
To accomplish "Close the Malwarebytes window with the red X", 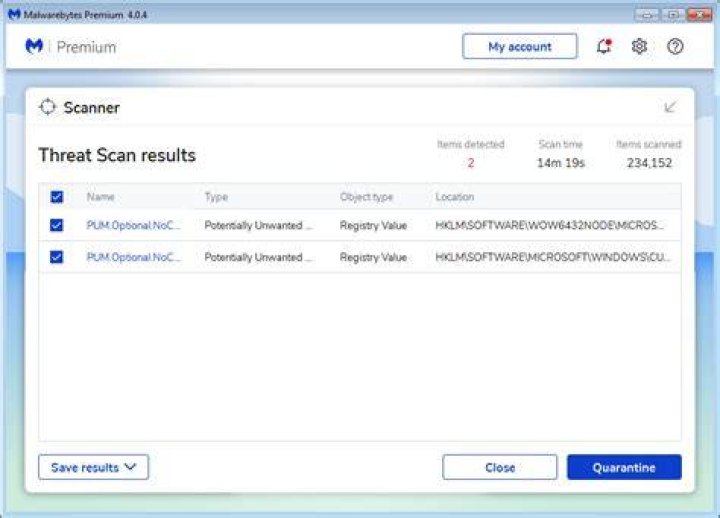I will pyautogui.click(x=699, y=15).
